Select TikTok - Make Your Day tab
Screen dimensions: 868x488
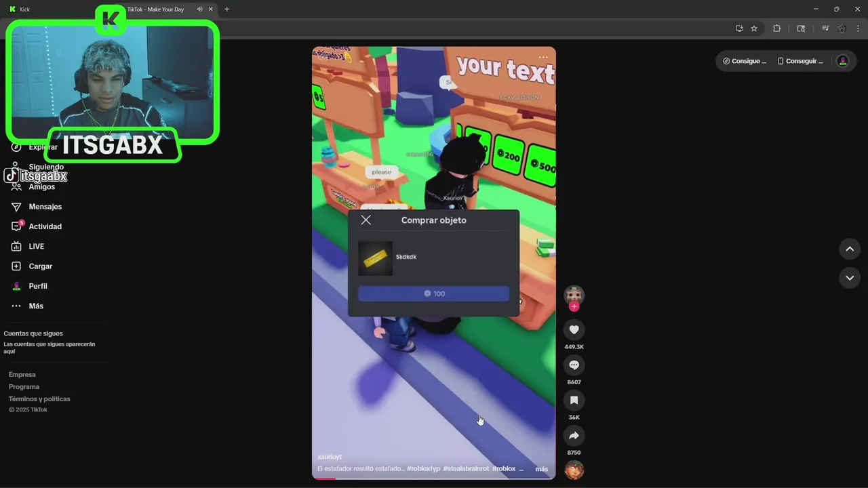click(155, 9)
